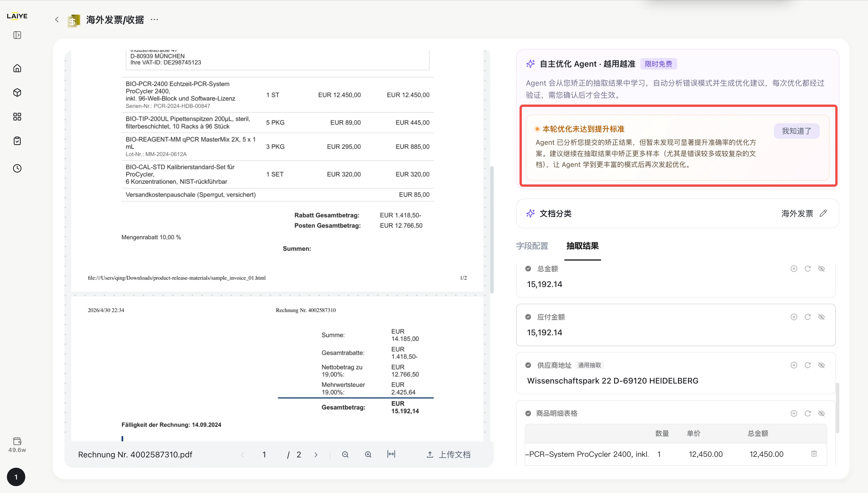Image resolution: width=868 pixels, height=493 pixels.
Task: Hide the 应付金额 field
Action: [x=821, y=317]
